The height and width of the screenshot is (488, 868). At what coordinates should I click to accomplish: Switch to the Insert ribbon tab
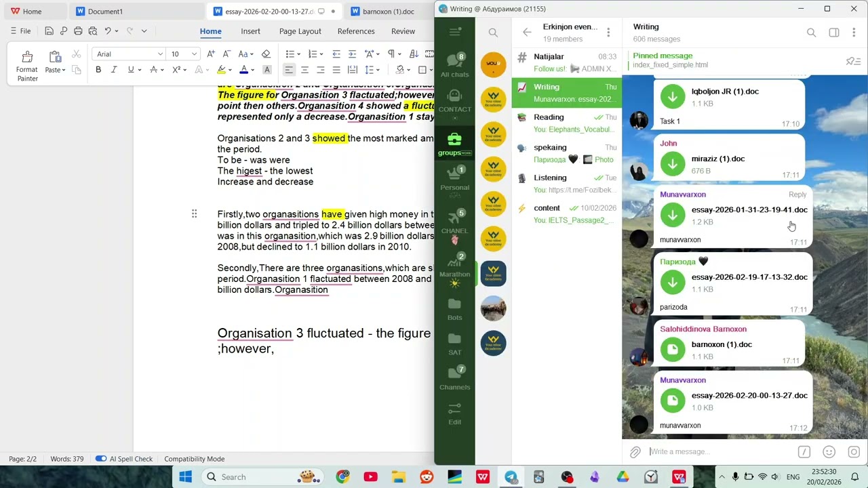pos(250,31)
